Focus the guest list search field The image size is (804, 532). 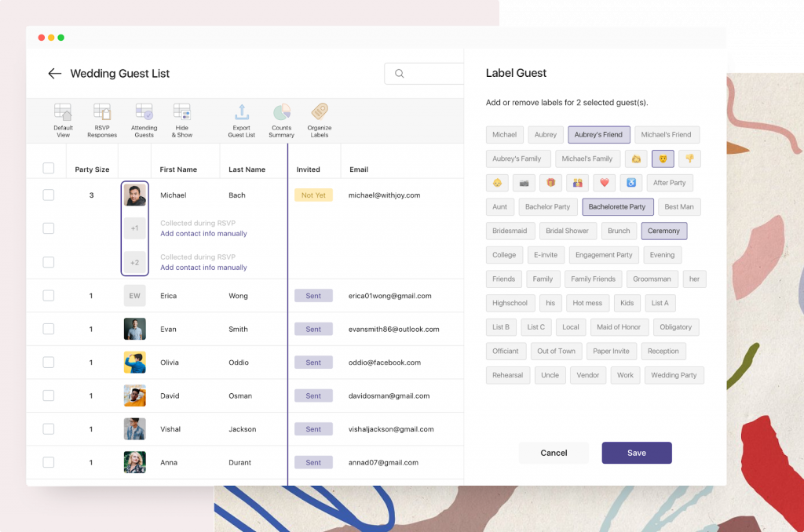[424, 73]
